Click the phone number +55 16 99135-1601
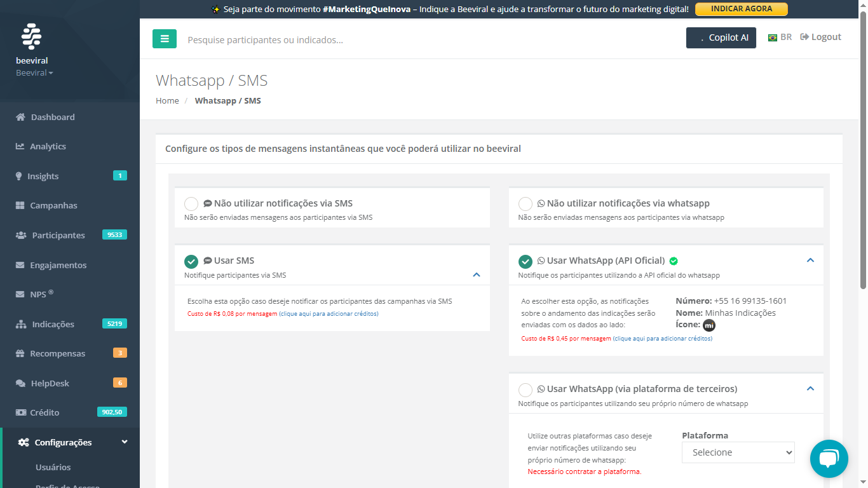 point(750,301)
